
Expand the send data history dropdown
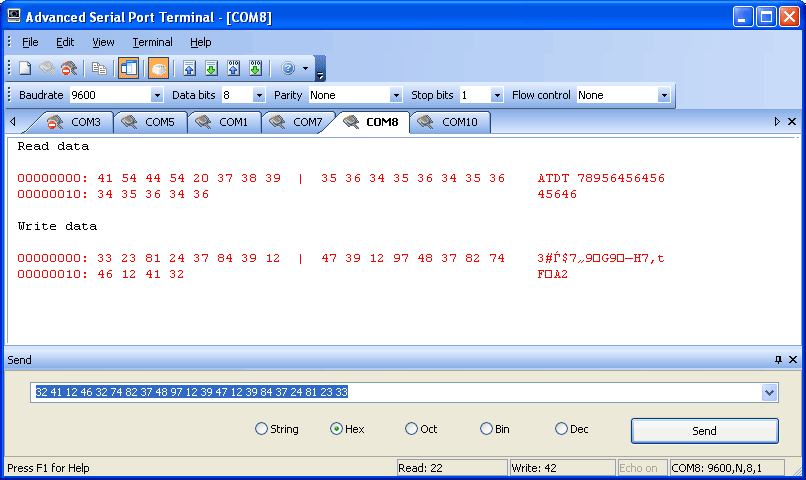click(x=769, y=393)
